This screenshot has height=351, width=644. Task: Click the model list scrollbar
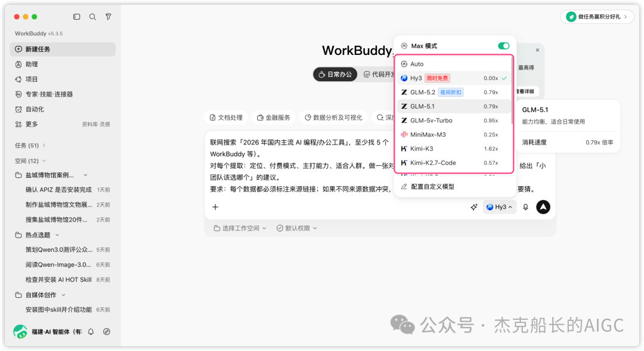(x=512, y=90)
